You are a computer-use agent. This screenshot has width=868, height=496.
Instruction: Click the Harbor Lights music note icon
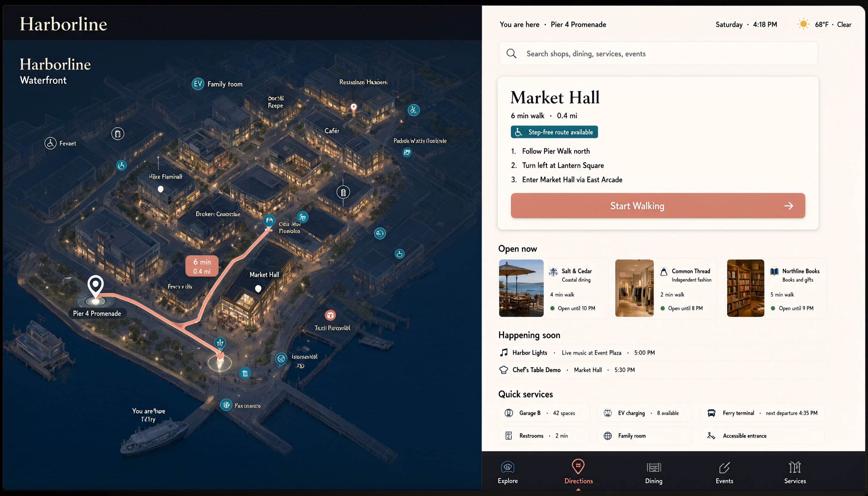tap(503, 353)
